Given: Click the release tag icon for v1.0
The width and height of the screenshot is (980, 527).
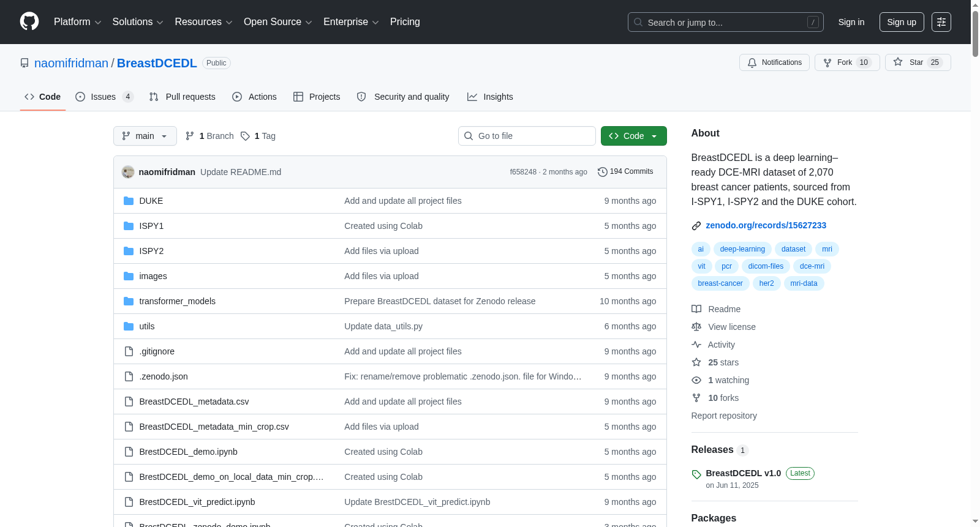Looking at the screenshot, I should tap(696, 474).
